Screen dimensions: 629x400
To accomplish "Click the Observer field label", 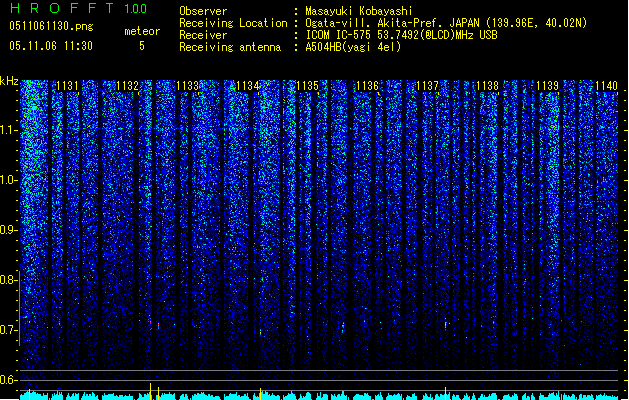I will tap(203, 11).
